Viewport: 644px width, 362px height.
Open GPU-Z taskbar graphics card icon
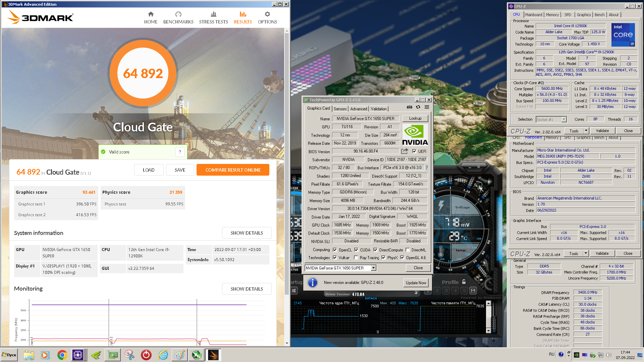point(113,355)
